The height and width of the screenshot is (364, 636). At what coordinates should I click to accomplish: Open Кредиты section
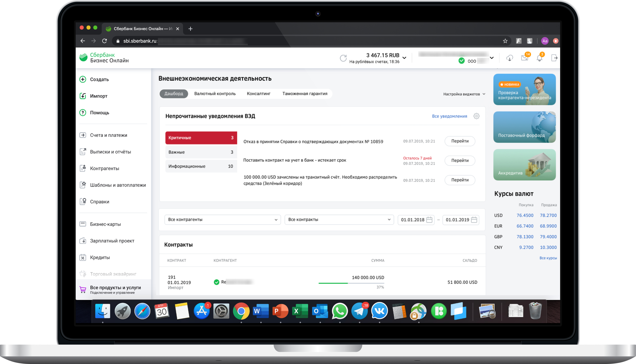pos(100,257)
